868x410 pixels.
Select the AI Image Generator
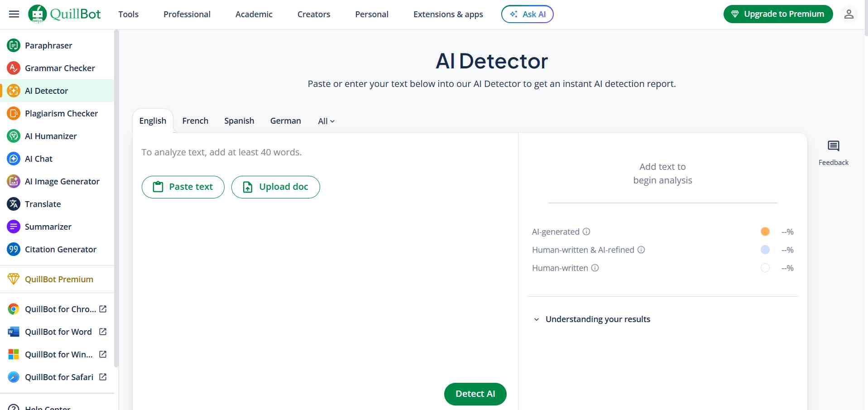point(62,181)
